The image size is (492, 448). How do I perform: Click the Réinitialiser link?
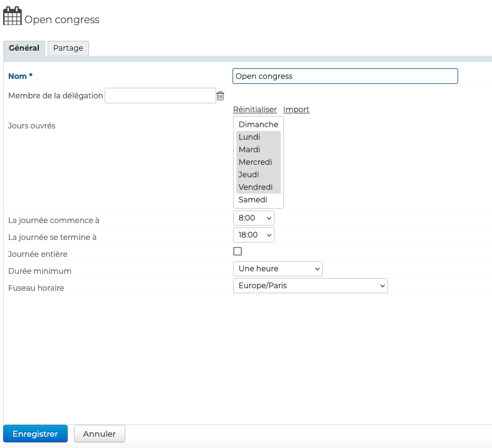pos(254,110)
